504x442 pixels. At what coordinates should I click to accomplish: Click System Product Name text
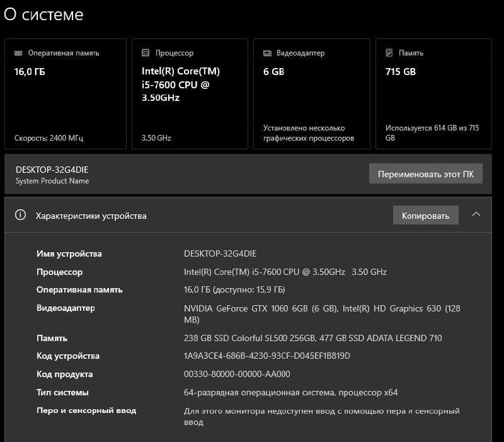pyautogui.click(x=52, y=181)
